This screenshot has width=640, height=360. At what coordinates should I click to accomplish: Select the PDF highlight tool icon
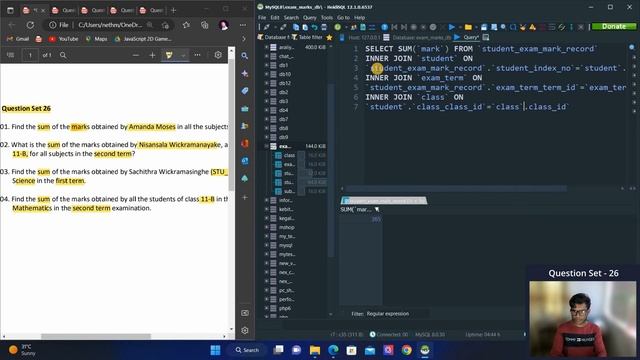coord(169,55)
